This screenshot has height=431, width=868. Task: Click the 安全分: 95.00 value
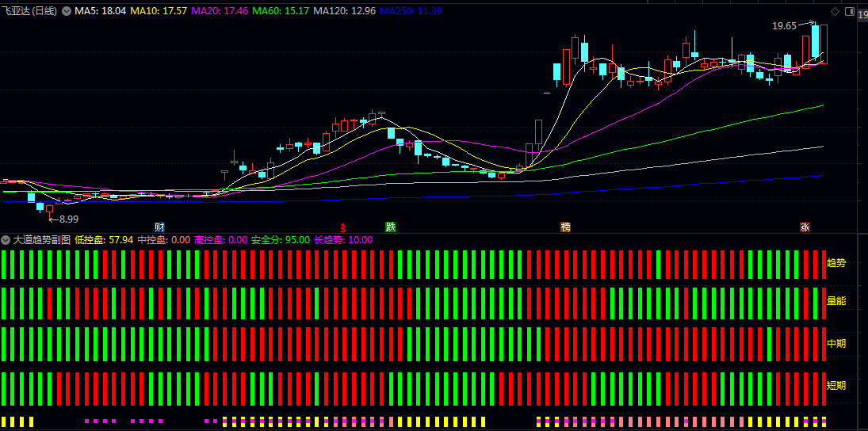click(x=280, y=240)
